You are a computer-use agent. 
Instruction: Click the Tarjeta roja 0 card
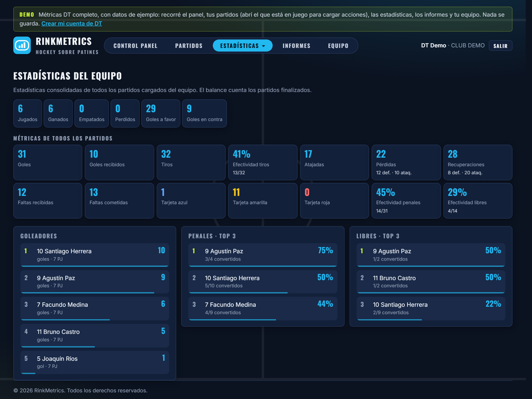(x=334, y=201)
